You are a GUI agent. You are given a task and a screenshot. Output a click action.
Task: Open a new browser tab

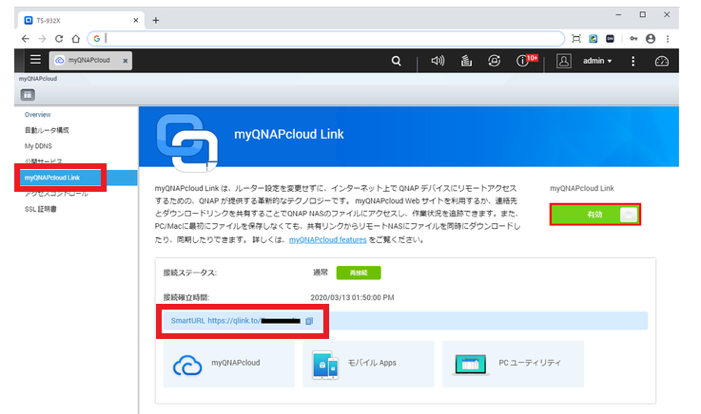[x=156, y=20]
